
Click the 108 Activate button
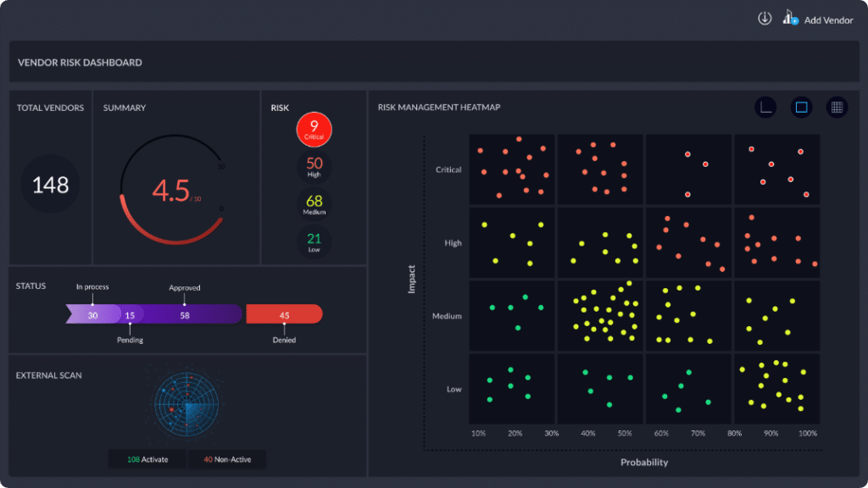(147, 459)
